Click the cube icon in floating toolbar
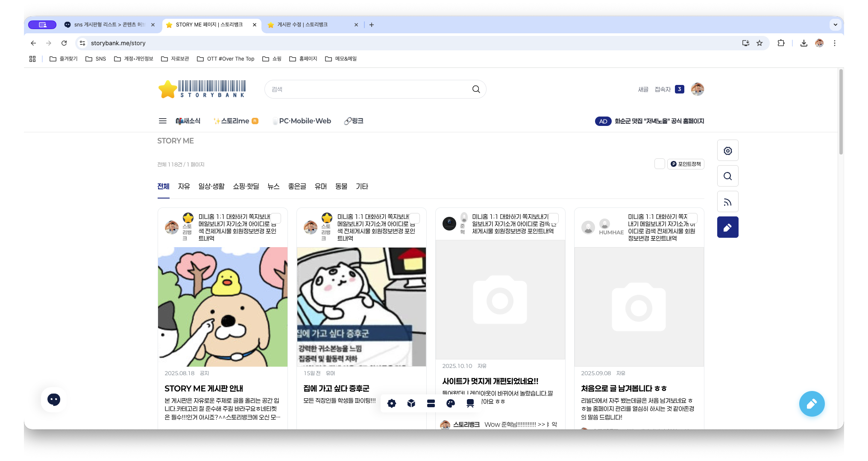The image size is (868, 461). [411, 403]
